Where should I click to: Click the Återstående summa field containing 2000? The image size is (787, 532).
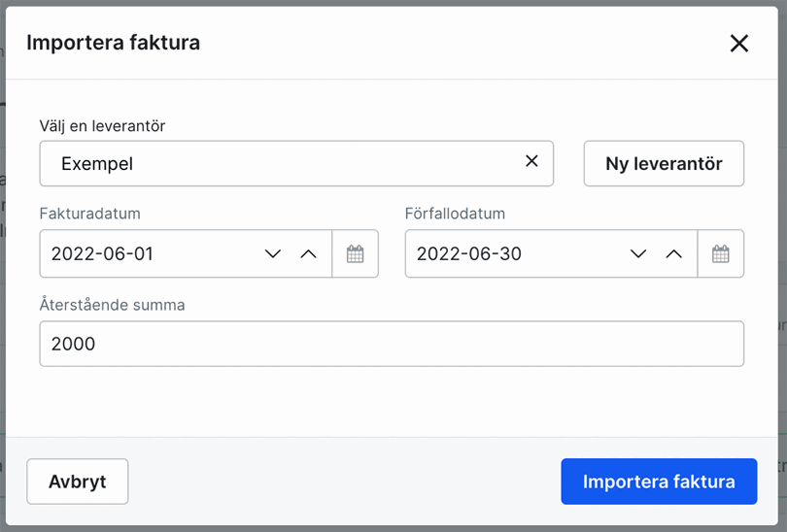[391, 344]
